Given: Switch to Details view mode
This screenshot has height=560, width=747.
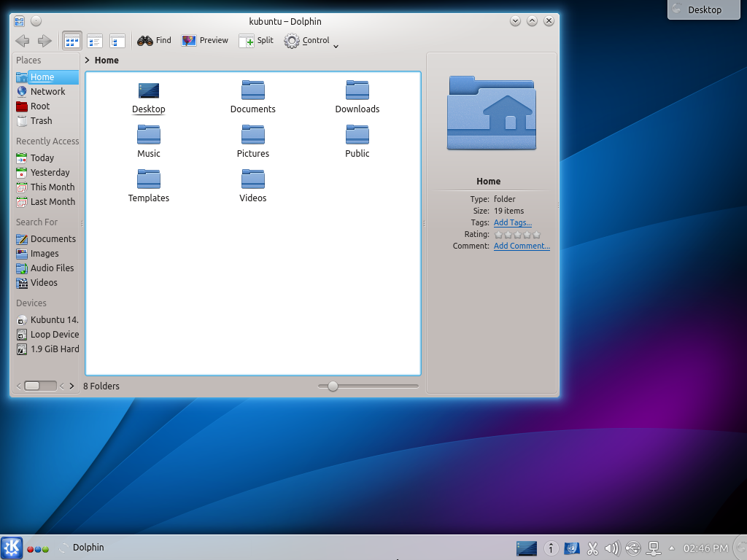Looking at the screenshot, I should 117,41.
